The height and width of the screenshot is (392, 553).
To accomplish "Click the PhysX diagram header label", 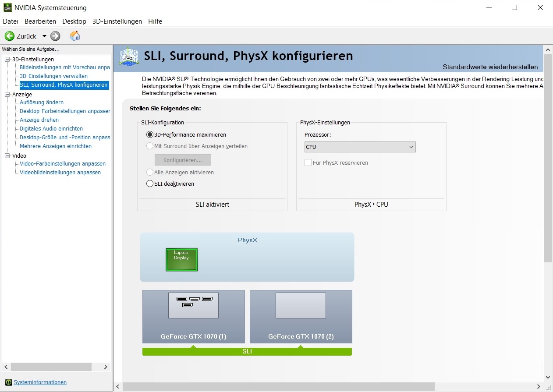I will [247, 240].
